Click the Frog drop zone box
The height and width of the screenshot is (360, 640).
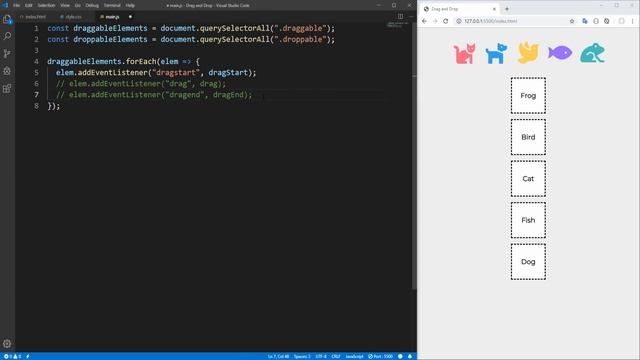(x=528, y=96)
